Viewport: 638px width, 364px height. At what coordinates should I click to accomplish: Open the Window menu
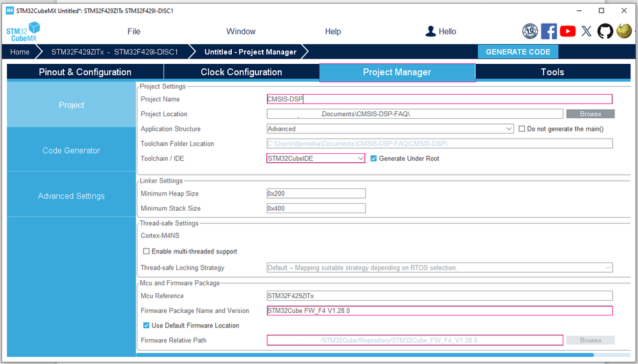tap(241, 31)
